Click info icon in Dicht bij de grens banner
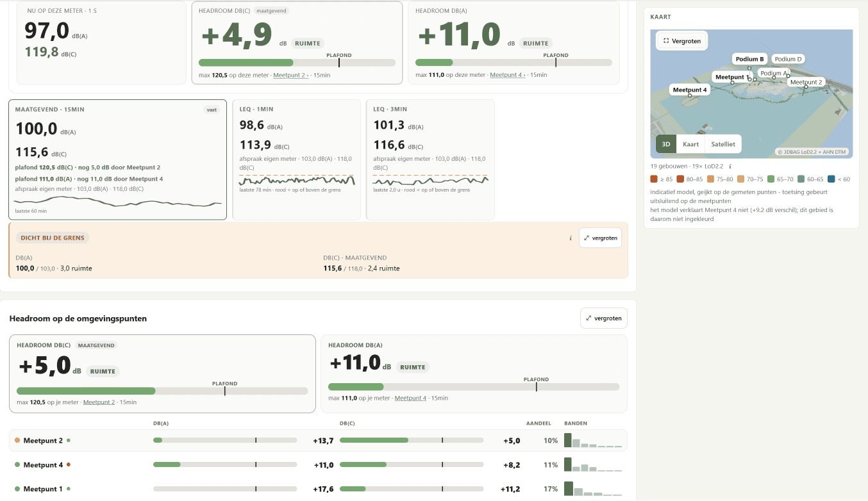868x501 pixels. 571,238
